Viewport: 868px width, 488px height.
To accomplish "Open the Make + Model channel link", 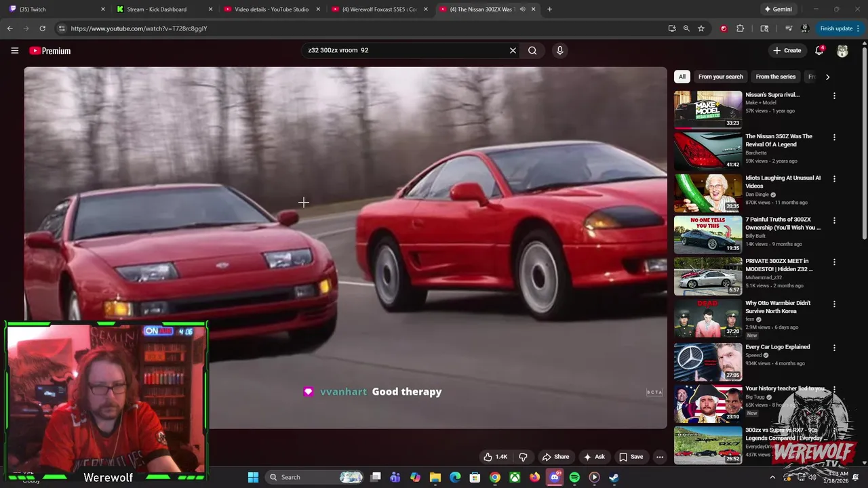I will [761, 103].
